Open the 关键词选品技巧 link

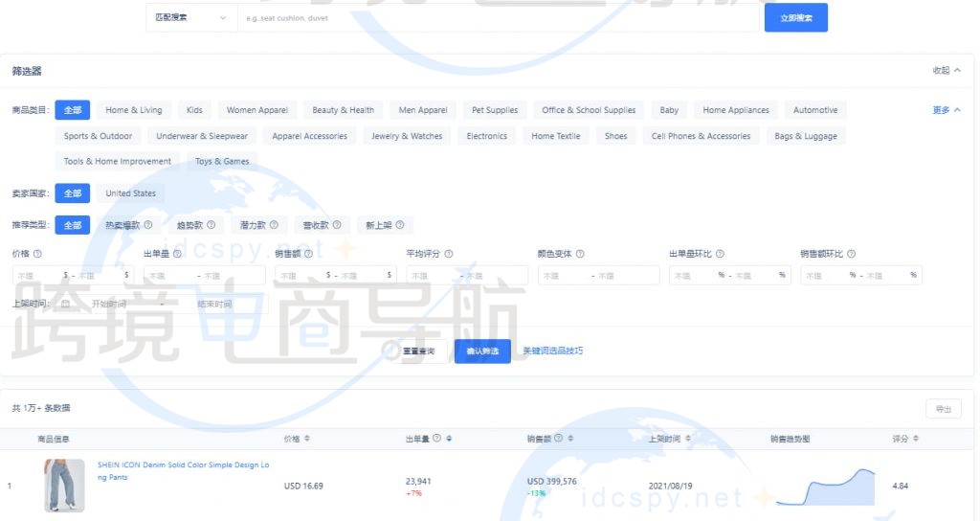click(552, 351)
